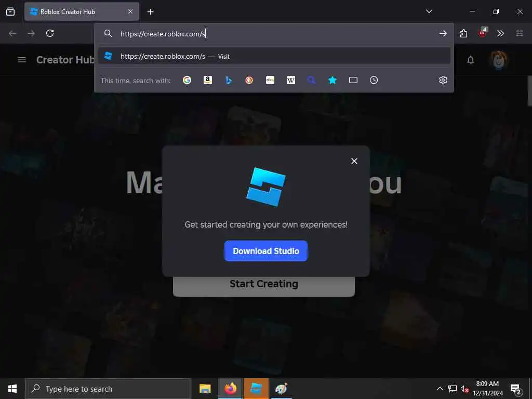This screenshot has height=399, width=532.
Task: Open File Explorer from taskbar
Action: click(205, 389)
